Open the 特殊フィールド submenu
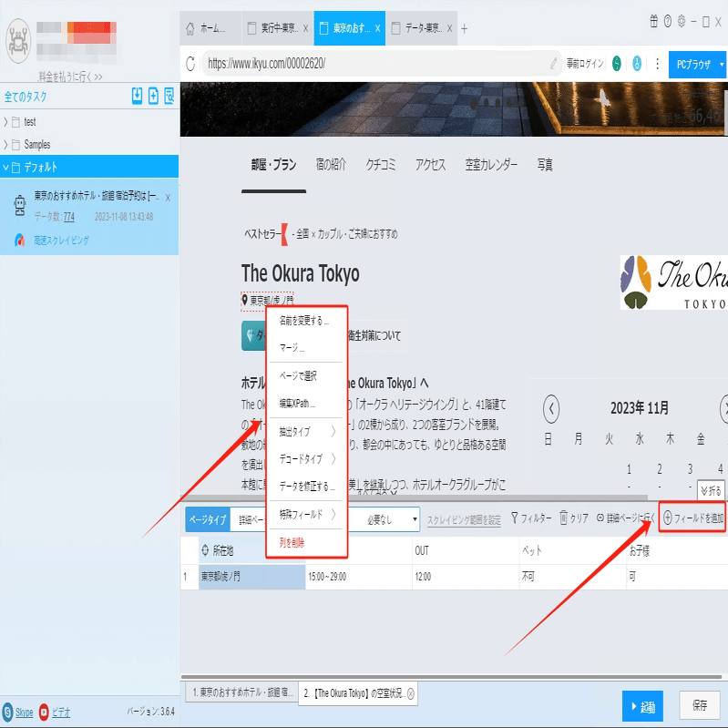Image resolution: width=728 pixels, height=728 pixels. (x=306, y=515)
